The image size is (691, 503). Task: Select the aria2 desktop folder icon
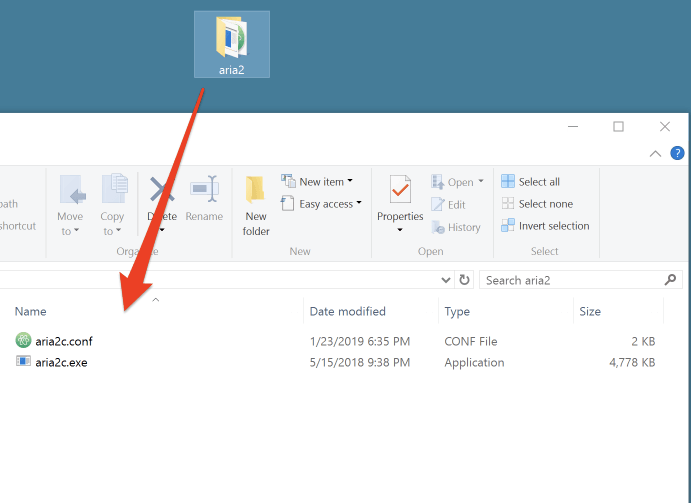point(232,44)
